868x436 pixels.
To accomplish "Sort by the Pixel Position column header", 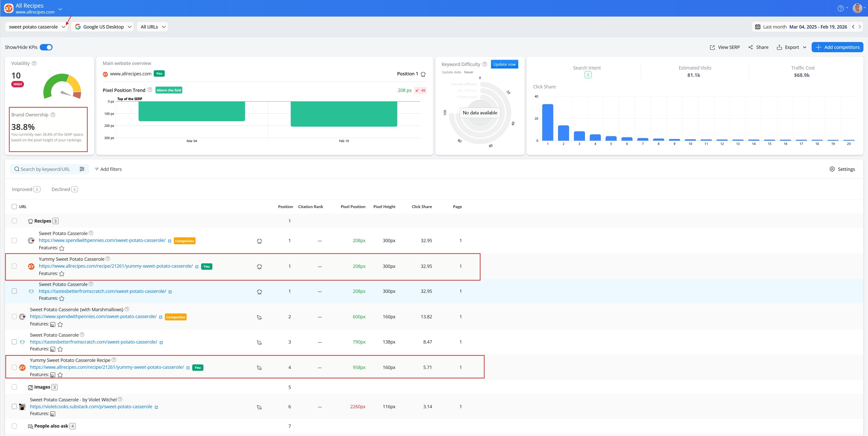I will pos(353,207).
